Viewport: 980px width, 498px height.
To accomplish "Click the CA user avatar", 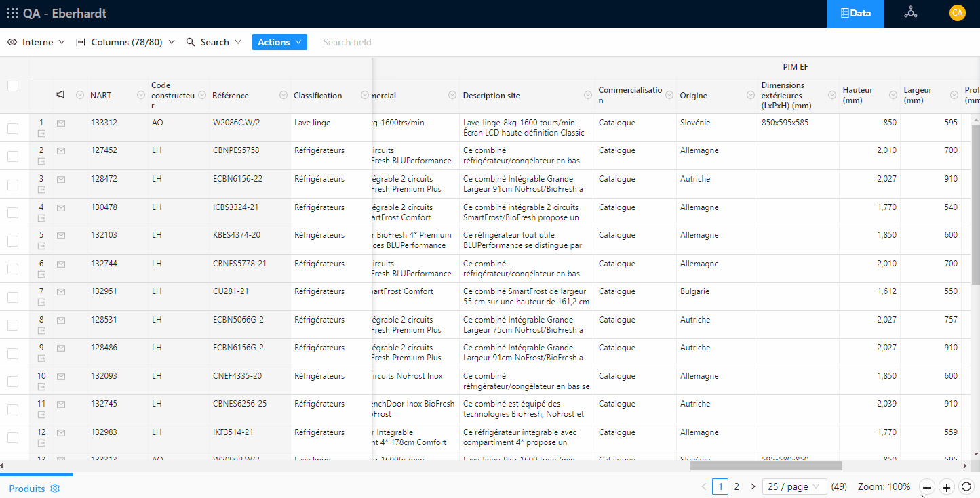I will (957, 13).
